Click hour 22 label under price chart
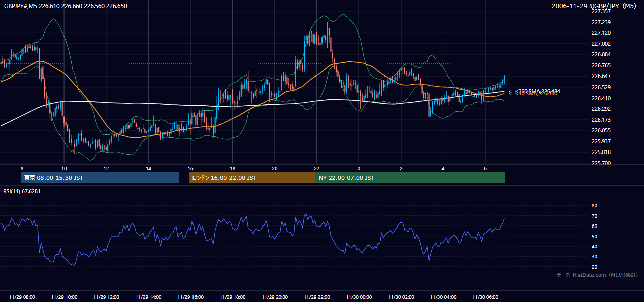The image size is (644, 302). point(317,168)
